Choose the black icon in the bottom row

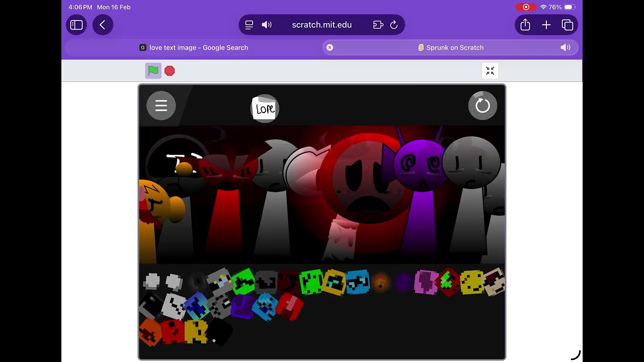coord(219,332)
